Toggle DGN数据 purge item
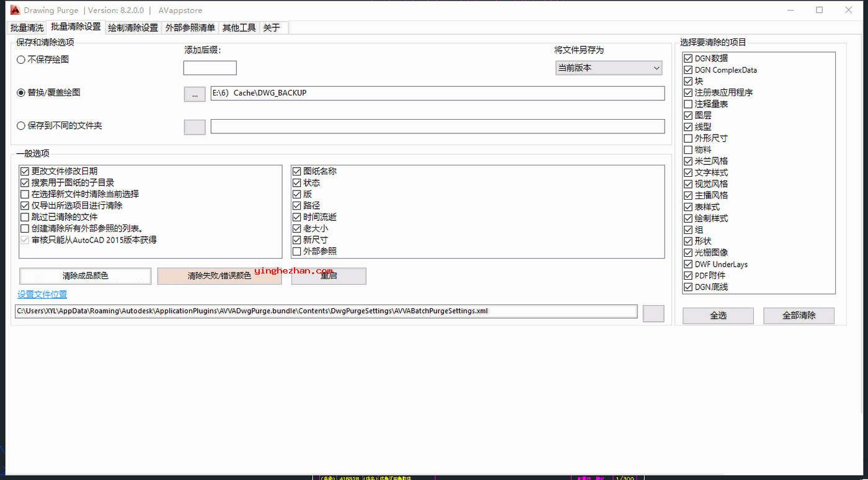868x480 pixels. tap(688, 58)
